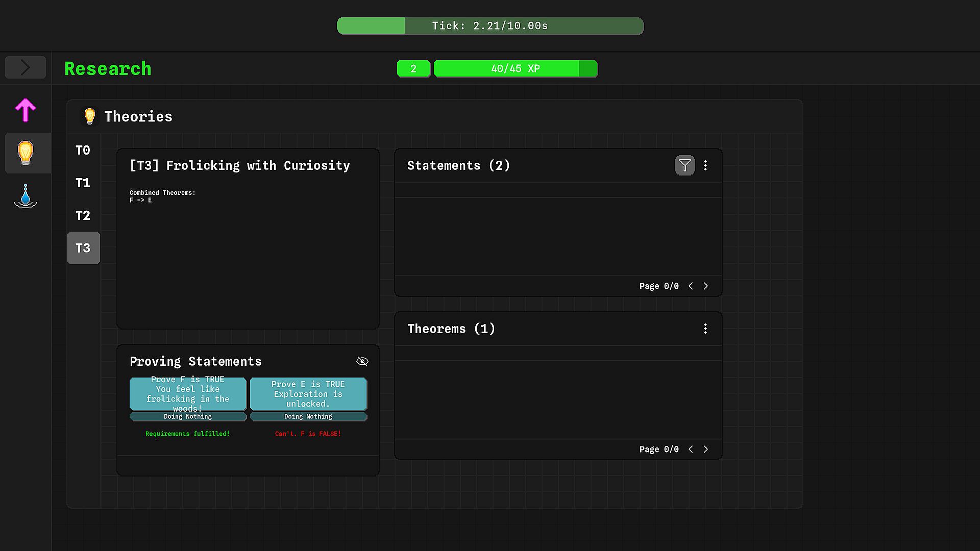
Task: Switch to the T0 theory tab
Action: pyautogui.click(x=83, y=151)
